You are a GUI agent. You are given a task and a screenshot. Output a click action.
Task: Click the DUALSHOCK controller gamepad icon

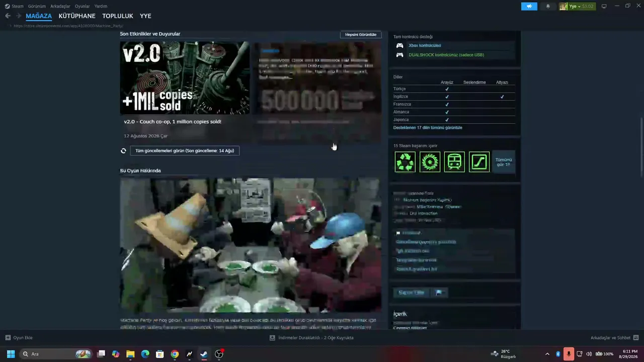click(399, 55)
